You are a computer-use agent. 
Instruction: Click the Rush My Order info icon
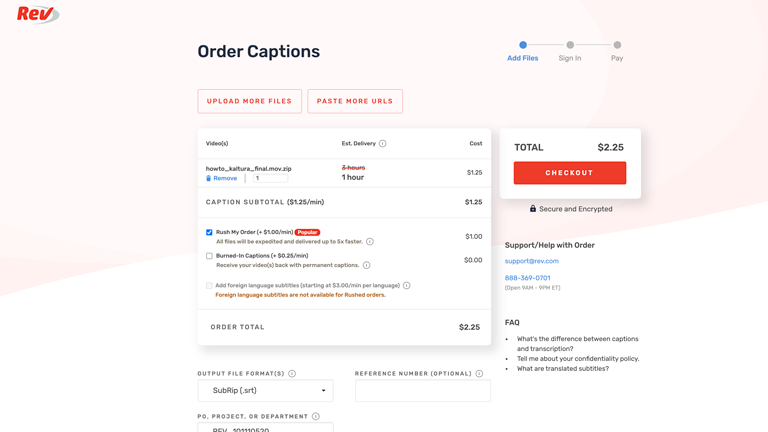coord(370,242)
